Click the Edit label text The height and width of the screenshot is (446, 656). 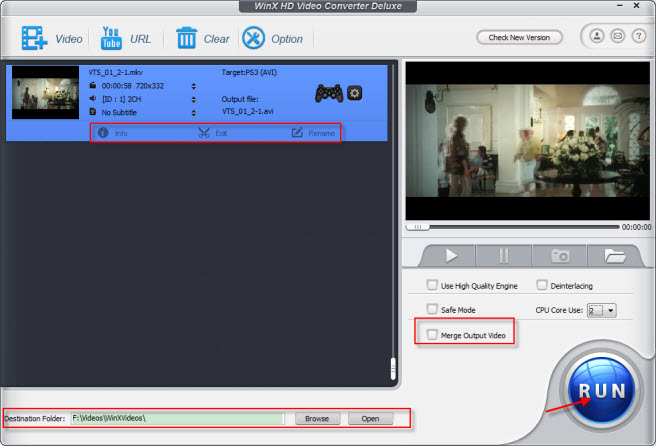pos(221,133)
